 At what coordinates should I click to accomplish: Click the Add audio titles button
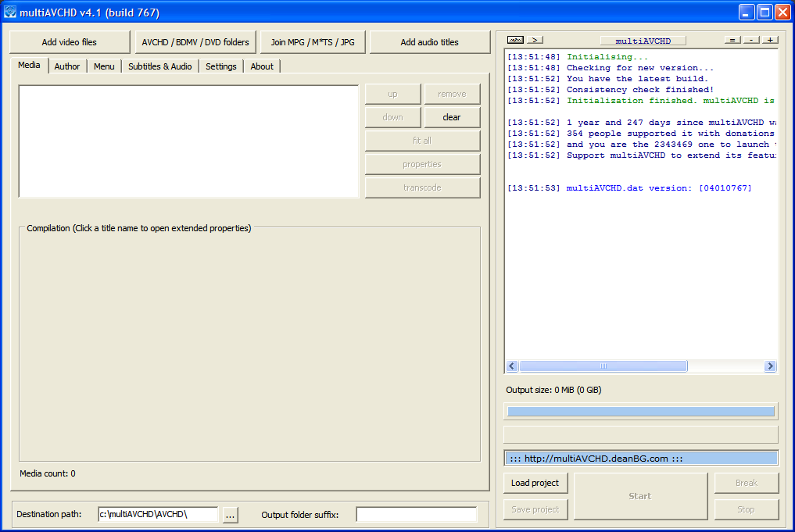point(429,42)
